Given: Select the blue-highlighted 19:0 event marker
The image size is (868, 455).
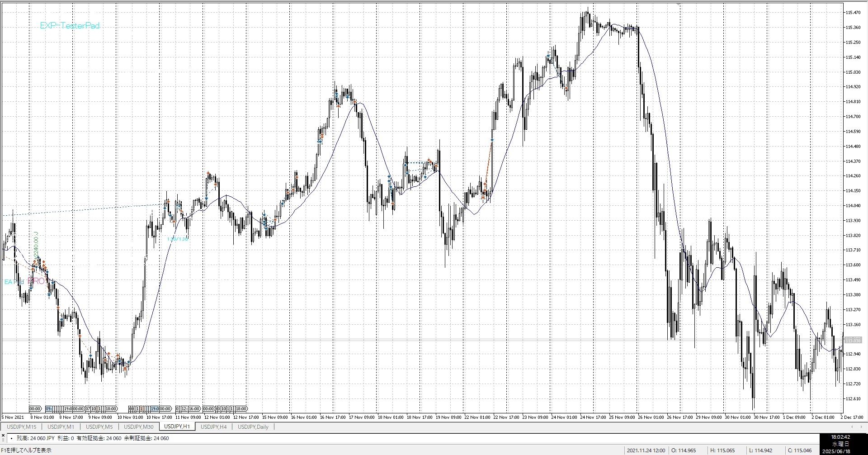Looking at the screenshot, I should tap(155, 409).
